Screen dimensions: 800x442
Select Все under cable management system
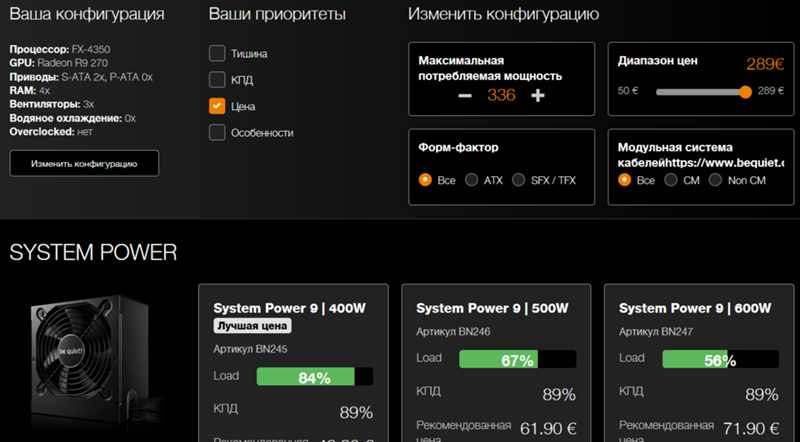click(624, 180)
